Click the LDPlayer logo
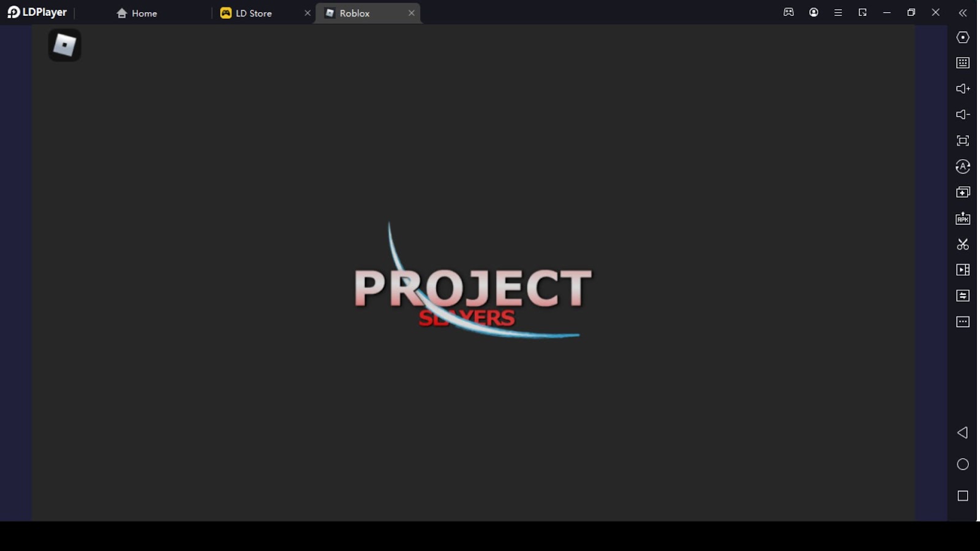The height and width of the screenshot is (551, 980). (x=37, y=12)
